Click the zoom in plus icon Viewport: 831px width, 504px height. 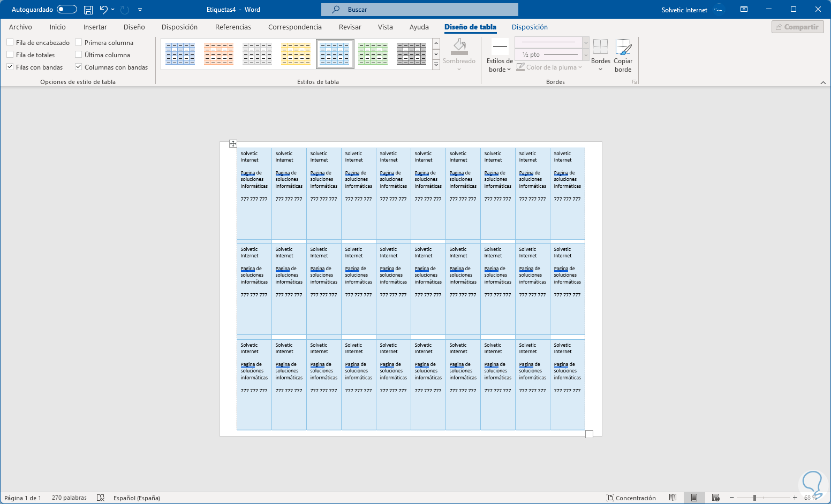click(795, 498)
